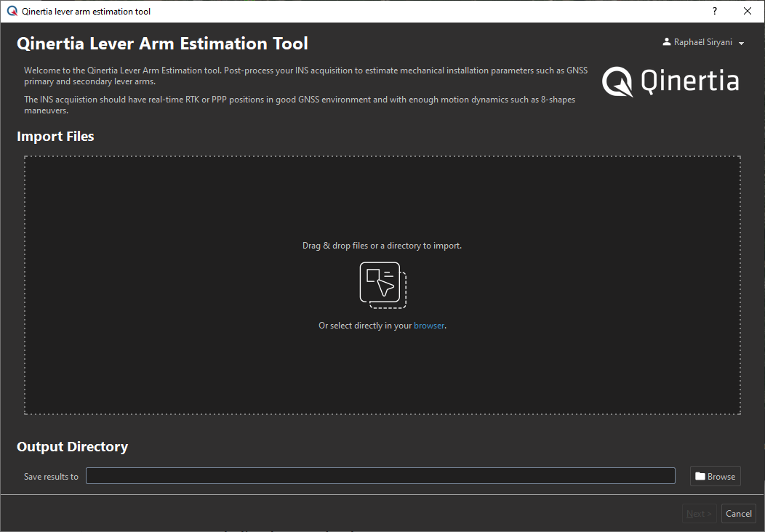This screenshot has width=765, height=532.
Task: Close the lever arm estimation tool window
Action: (748, 12)
